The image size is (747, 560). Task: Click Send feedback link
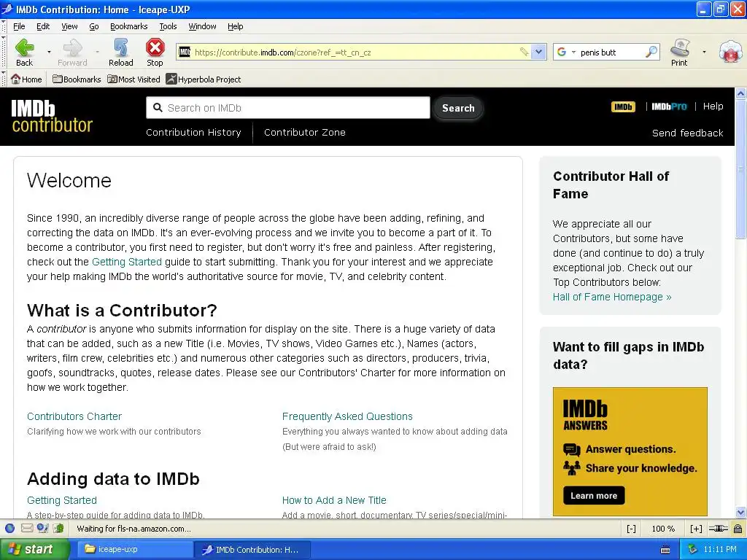click(687, 133)
